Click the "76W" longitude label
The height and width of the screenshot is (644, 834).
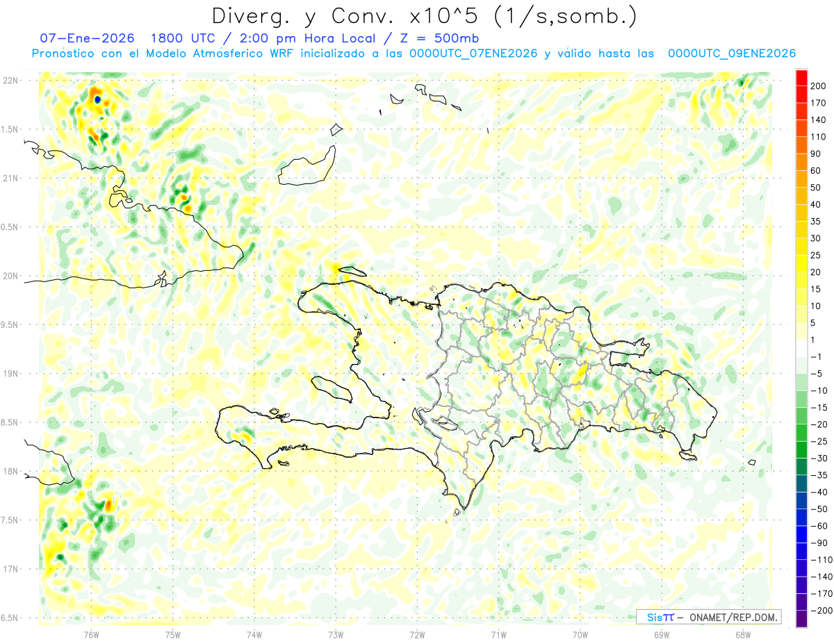(91, 634)
